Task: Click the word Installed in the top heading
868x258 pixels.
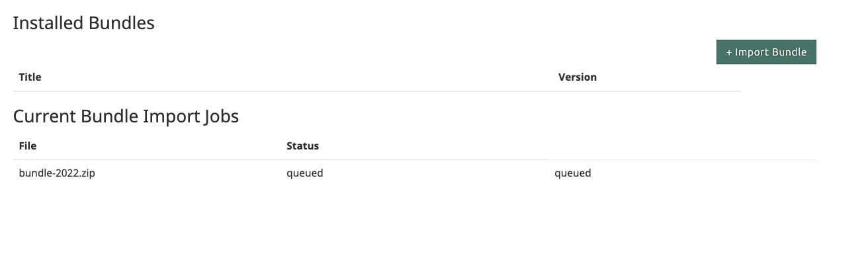Action: [45, 23]
